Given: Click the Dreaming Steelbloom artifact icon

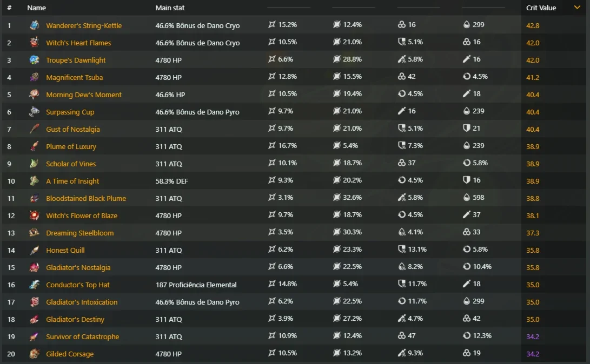Looking at the screenshot, I should [34, 233].
